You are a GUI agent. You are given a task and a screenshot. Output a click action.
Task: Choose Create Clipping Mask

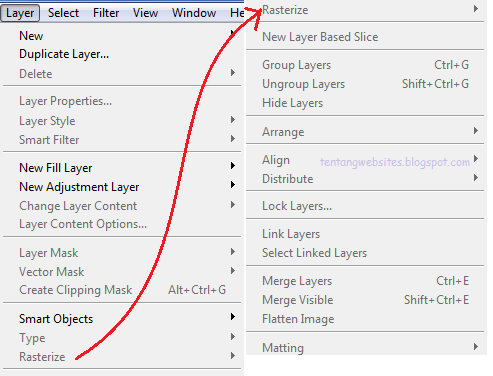click(122, 290)
